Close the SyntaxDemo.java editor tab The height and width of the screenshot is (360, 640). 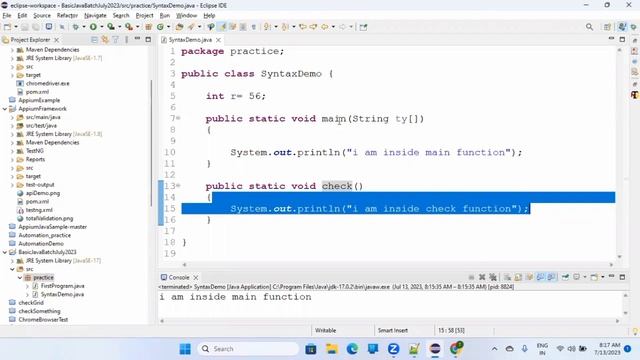click(218, 40)
